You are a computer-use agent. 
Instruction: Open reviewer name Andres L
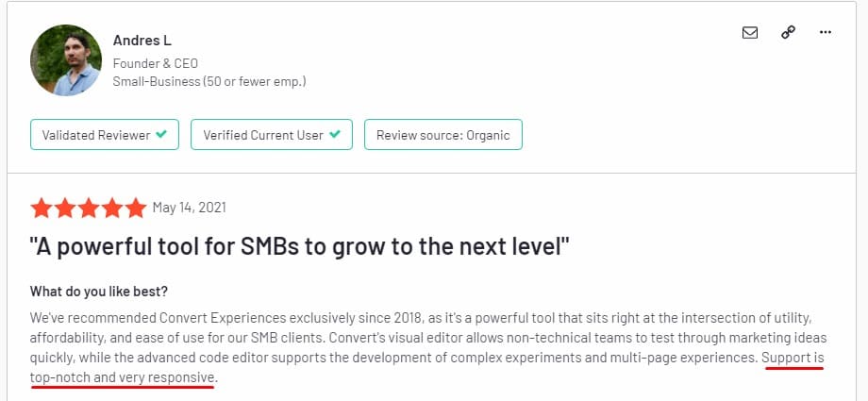coord(142,41)
